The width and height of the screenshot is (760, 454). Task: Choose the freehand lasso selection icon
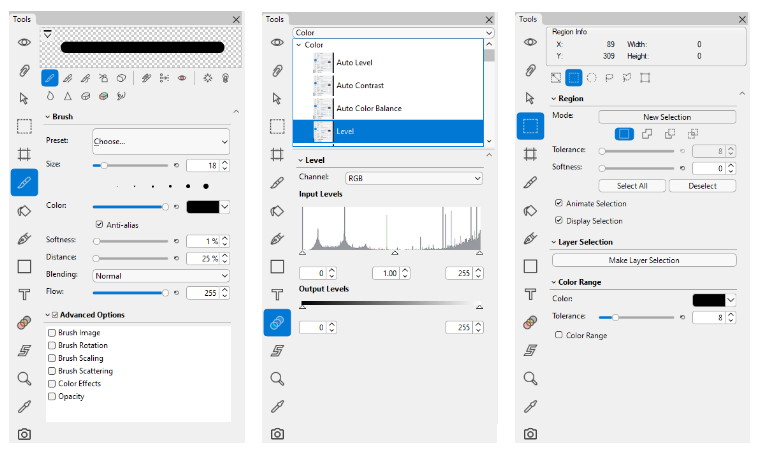[x=609, y=78]
